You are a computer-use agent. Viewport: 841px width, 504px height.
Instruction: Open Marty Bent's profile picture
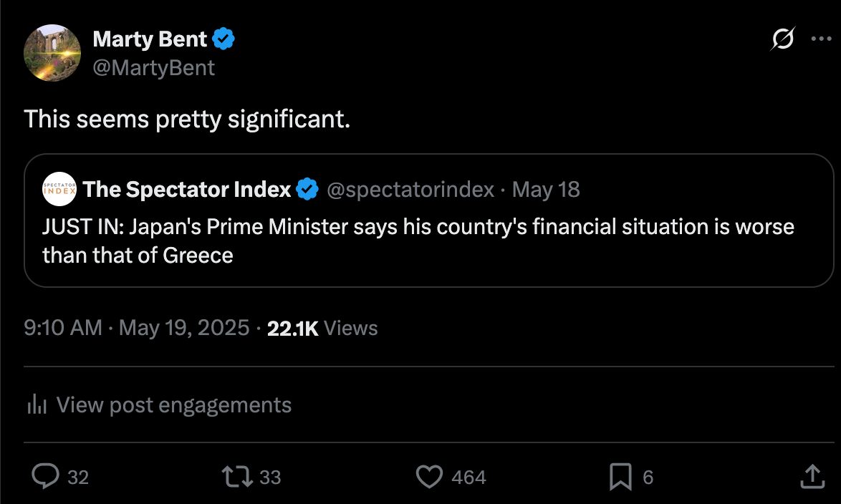[x=52, y=52]
